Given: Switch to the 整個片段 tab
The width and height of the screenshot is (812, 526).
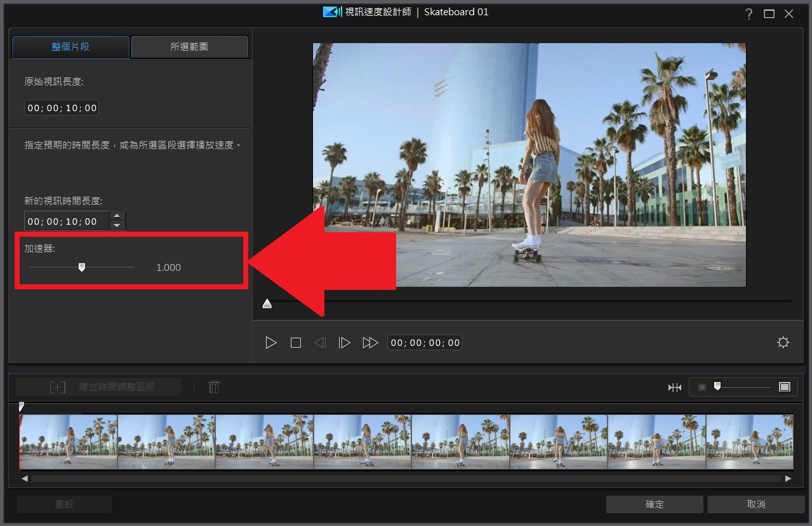Looking at the screenshot, I should 70,47.
